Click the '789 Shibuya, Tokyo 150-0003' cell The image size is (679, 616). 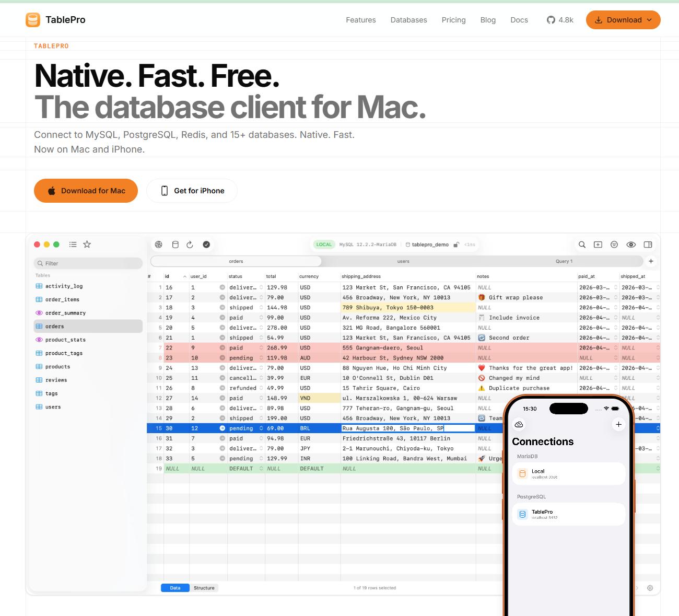[x=408, y=308]
